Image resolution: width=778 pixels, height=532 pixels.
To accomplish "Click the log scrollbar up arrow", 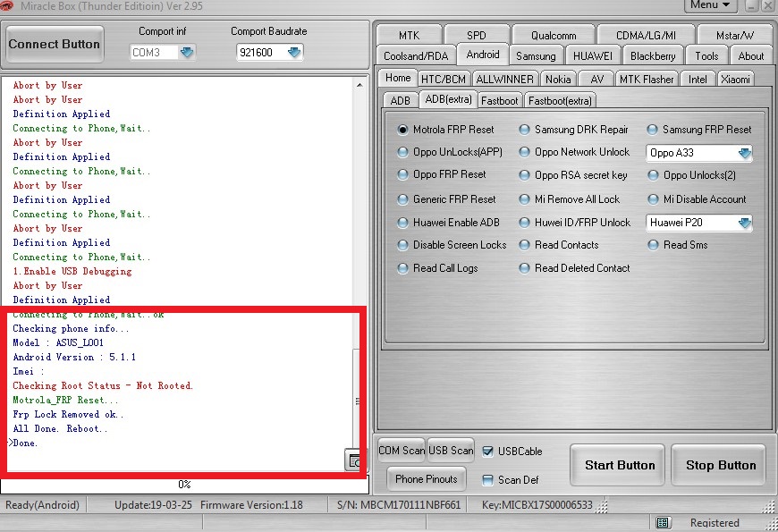I will [359, 85].
